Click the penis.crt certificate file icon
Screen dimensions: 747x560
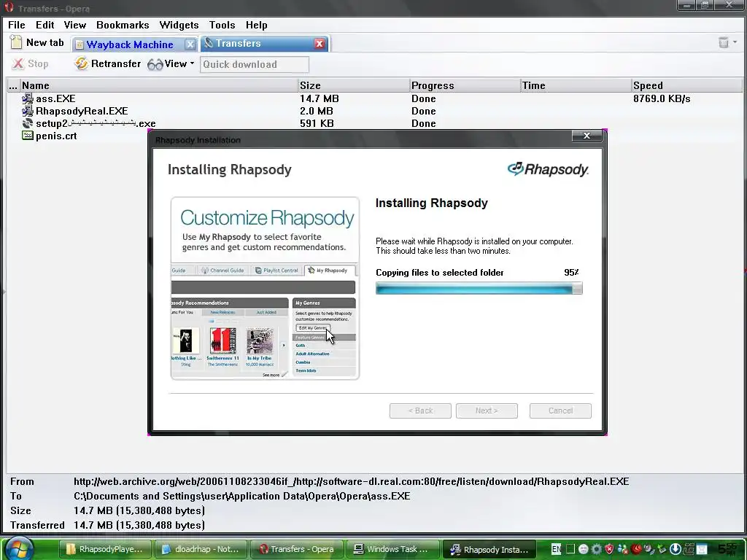[x=28, y=136]
